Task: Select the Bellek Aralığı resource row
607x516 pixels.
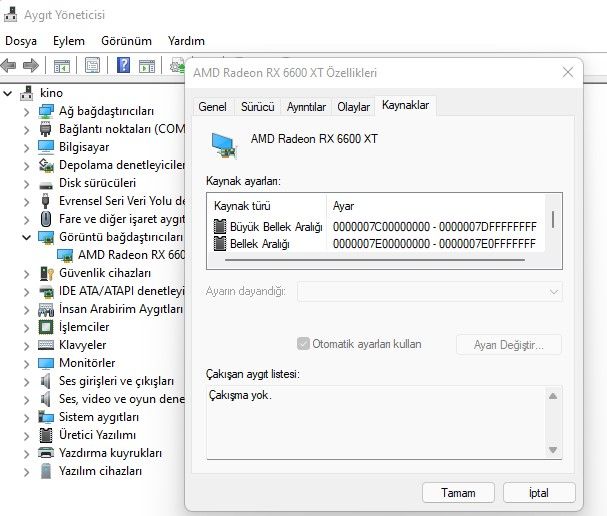Action: [x=375, y=244]
